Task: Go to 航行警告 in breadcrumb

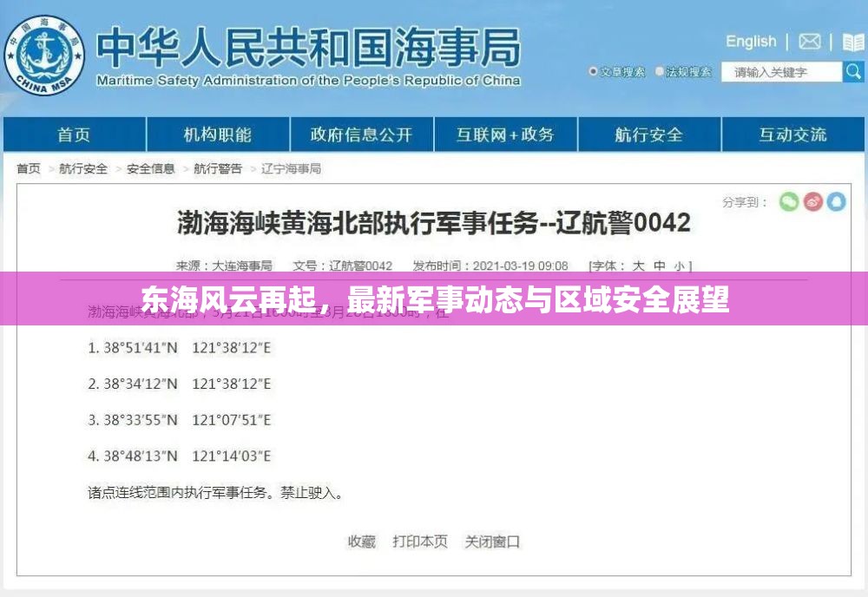Action: click(x=218, y=168)
